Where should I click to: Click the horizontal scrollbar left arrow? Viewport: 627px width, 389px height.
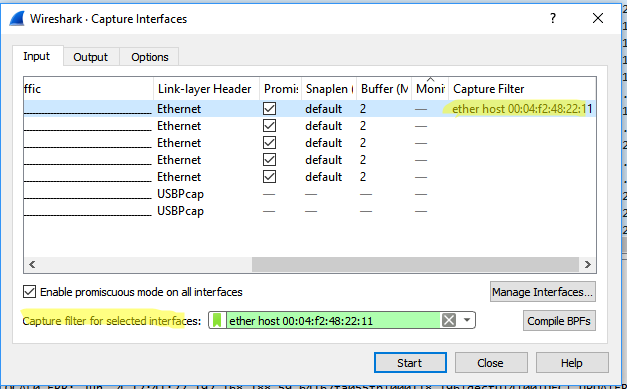point(32,264)
